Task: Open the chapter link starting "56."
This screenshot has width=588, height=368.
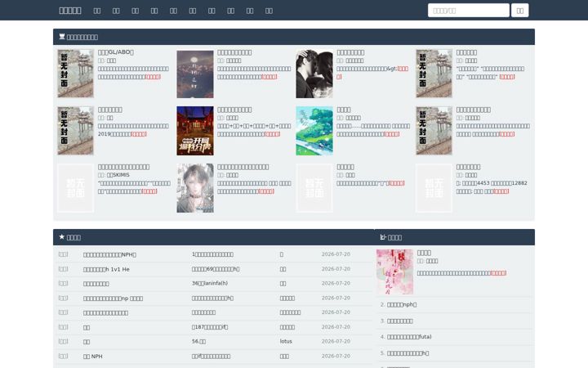Action: click(x=198, y=341)
